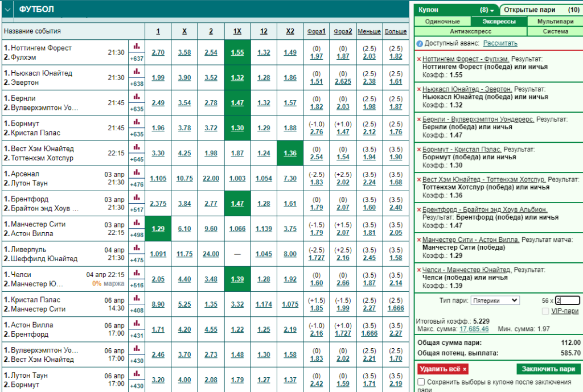583x392 pixels.
Task: Deselect 1X odds 1.55 for Ноттингем Форест
Action: click(x=237, y=52)
